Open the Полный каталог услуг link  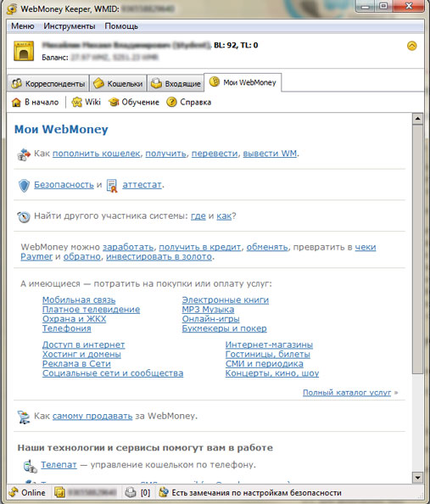click(347, 393)
